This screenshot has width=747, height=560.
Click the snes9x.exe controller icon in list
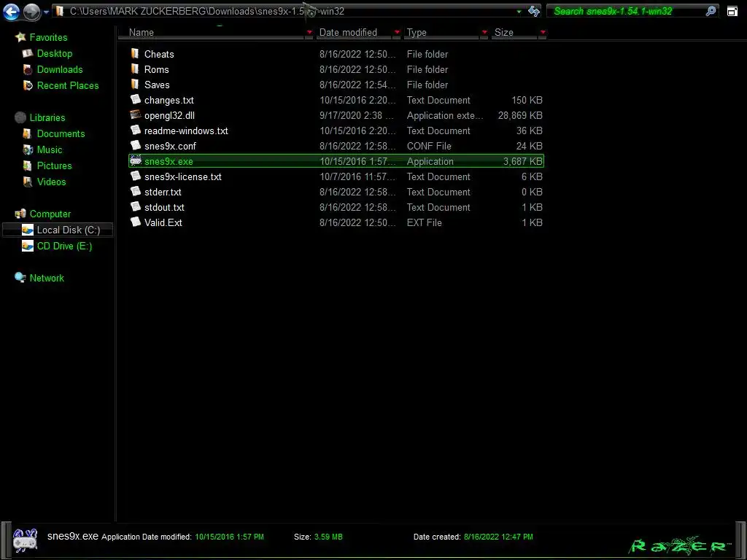coord(136,161)
